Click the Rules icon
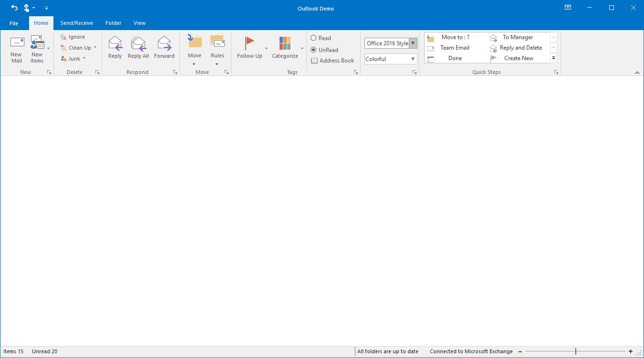The width and height of the screenshot is (644, 358). [x=217, y=41]
